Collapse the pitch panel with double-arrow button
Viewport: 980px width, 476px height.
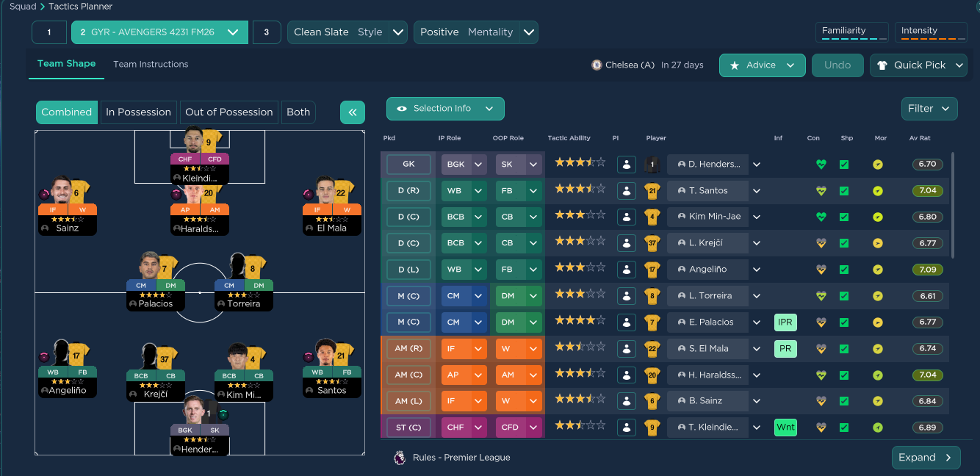coord(353,112)
